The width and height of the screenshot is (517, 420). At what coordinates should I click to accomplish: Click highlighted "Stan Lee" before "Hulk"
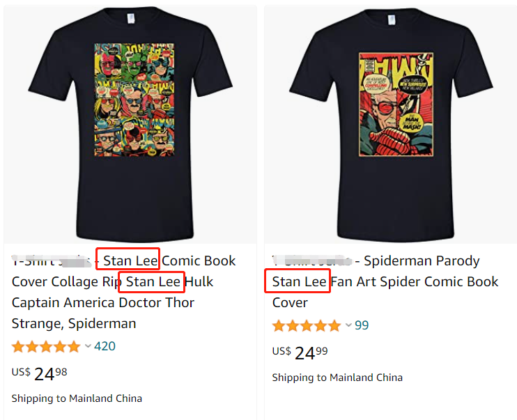(x=153, y=282)
